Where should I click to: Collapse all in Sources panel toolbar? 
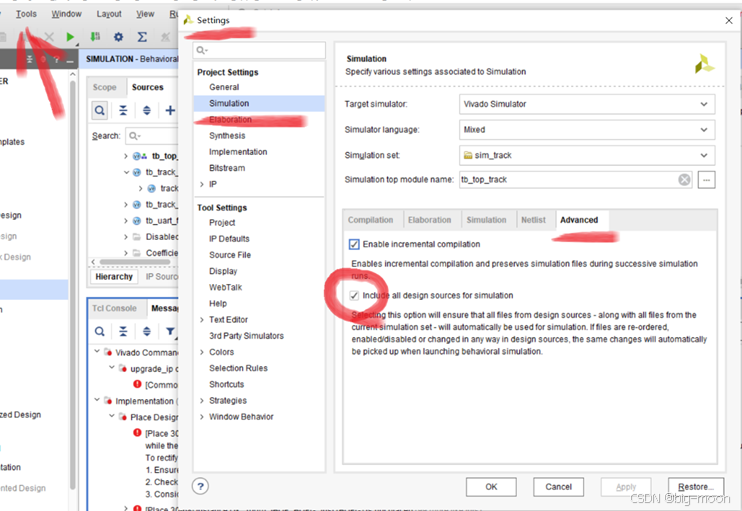[x=123, y=111]
